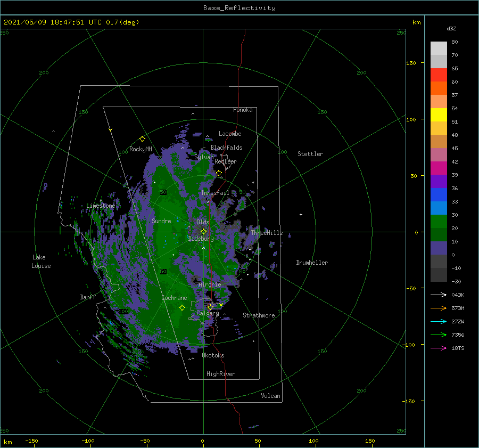Click the Ponoka town label
The width and height of the screenshot is (479, 448).
click(243, 110)
